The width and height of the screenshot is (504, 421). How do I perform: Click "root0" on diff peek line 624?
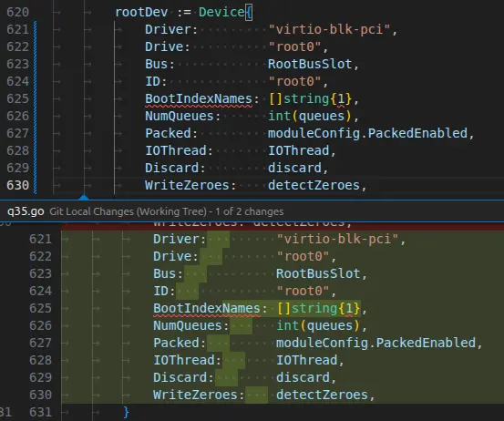303,292
